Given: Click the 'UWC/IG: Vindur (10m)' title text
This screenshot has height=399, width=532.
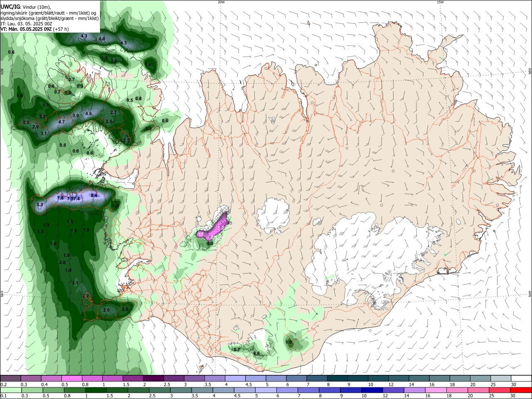Looking at the screenshot, I should click(25, 6).
